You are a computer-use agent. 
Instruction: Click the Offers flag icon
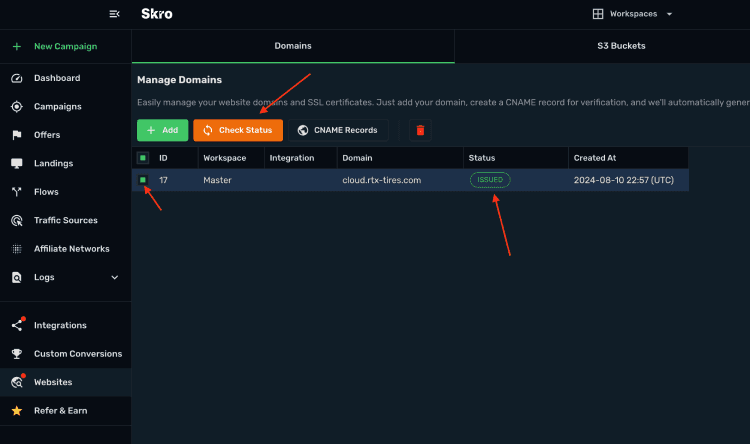(17, 135)
